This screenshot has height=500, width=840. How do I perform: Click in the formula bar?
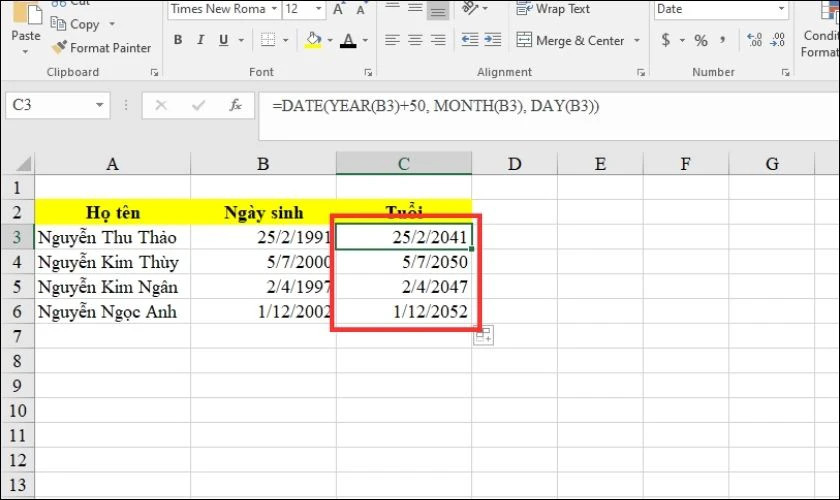(549, 116)
